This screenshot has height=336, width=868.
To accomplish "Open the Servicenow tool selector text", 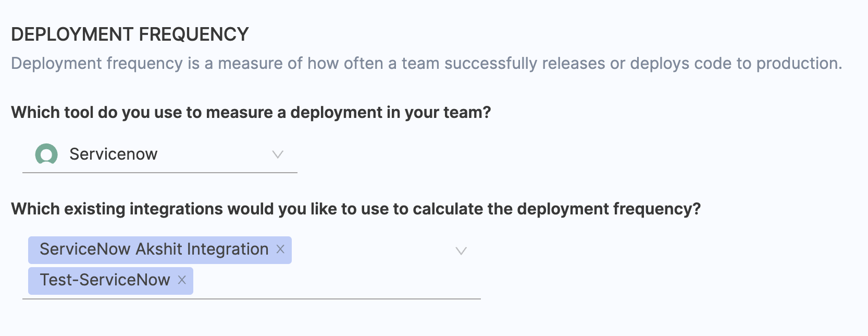I will point(113,154).
